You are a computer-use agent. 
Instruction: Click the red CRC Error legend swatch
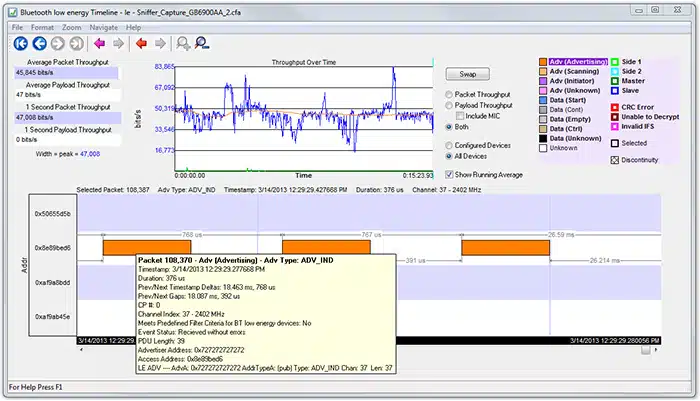coord(614,106)
